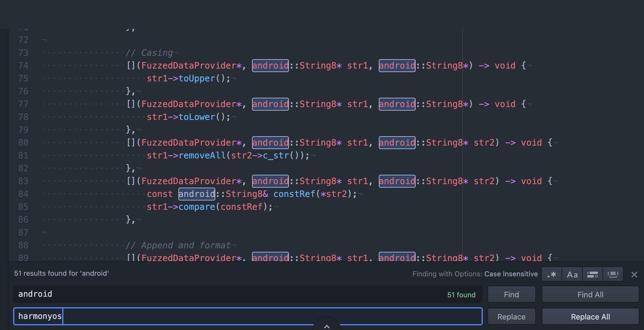Click highlighted android match on line 84
Screen dimensions: 644x330
click(197, 194)
